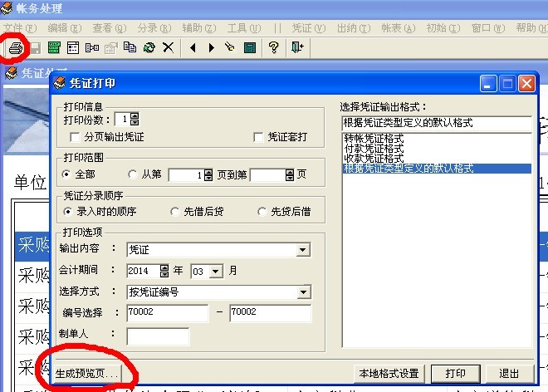Adjust the end page spinner

point(290,175)
